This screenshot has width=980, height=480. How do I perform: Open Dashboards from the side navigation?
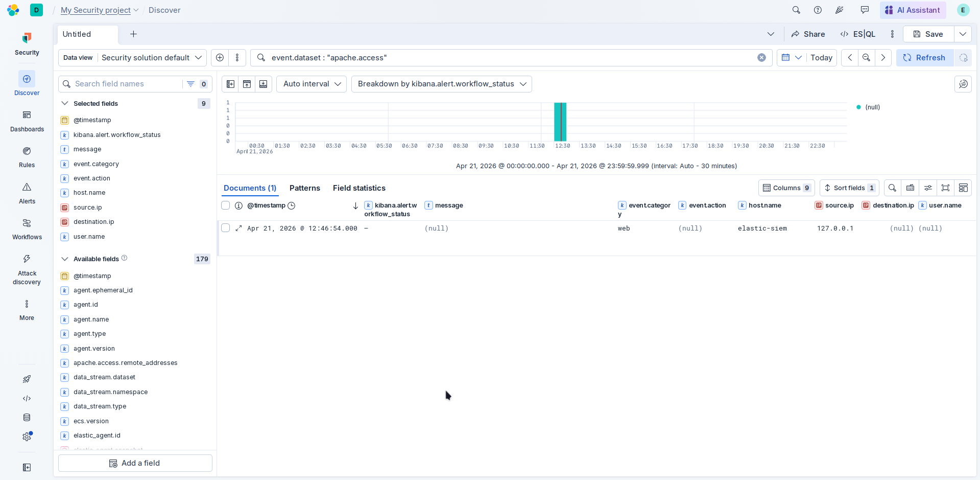coord(27,121)
